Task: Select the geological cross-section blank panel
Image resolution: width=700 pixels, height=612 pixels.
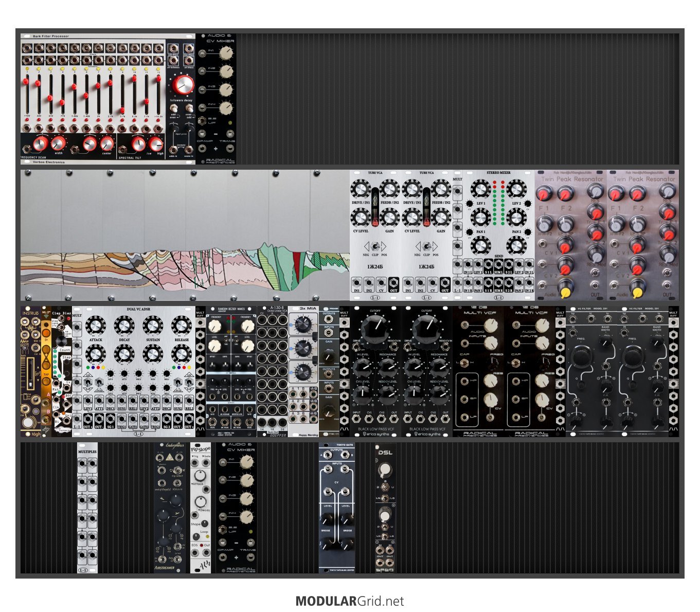Action: tap(185, 236)
